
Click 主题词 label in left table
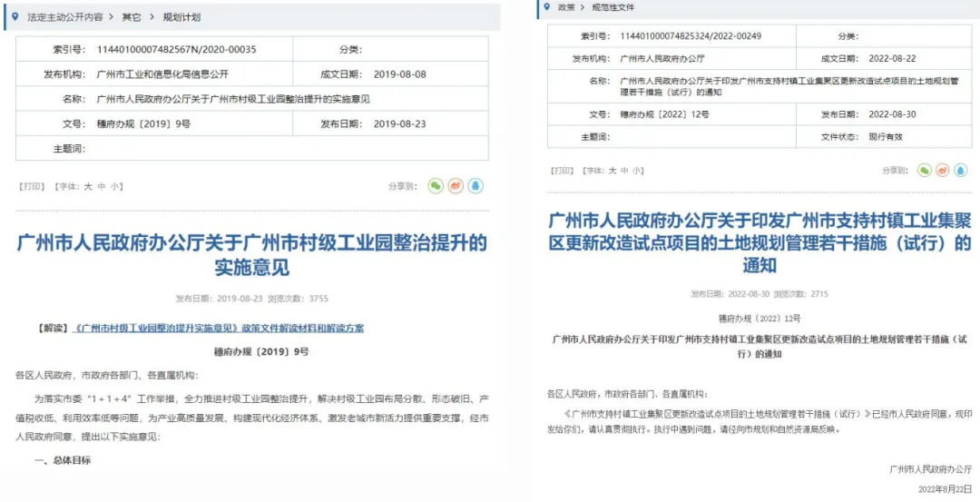point(69,149)
